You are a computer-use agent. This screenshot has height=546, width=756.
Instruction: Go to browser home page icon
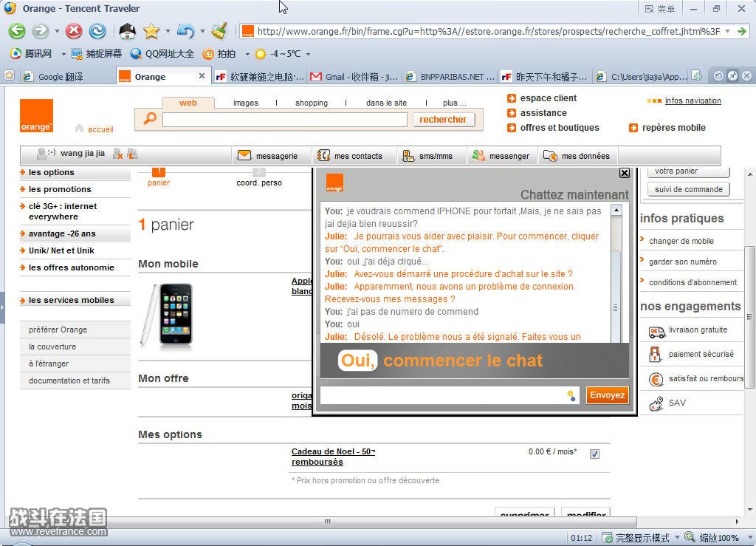coord(127,31)
